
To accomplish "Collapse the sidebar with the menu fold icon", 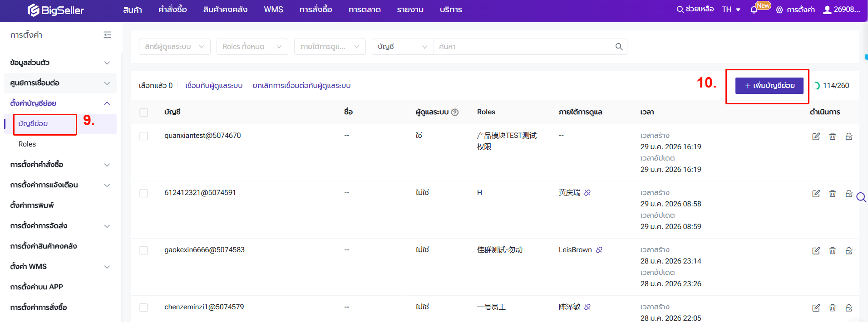I will pyautogui.click(x=107, y=35).
